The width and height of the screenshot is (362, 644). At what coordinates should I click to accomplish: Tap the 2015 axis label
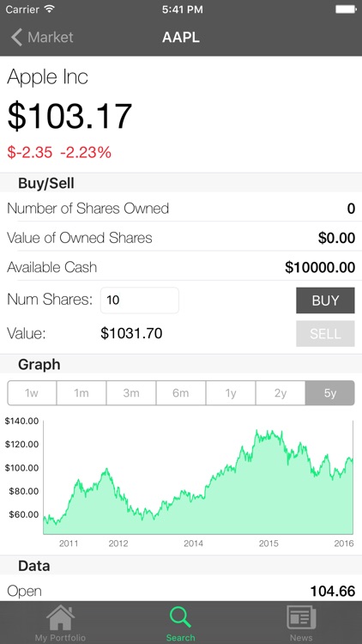[268, 544]
